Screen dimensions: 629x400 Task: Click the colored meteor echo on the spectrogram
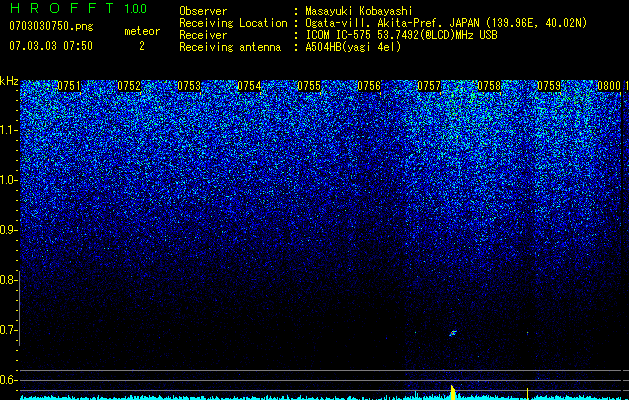(453, 333)
